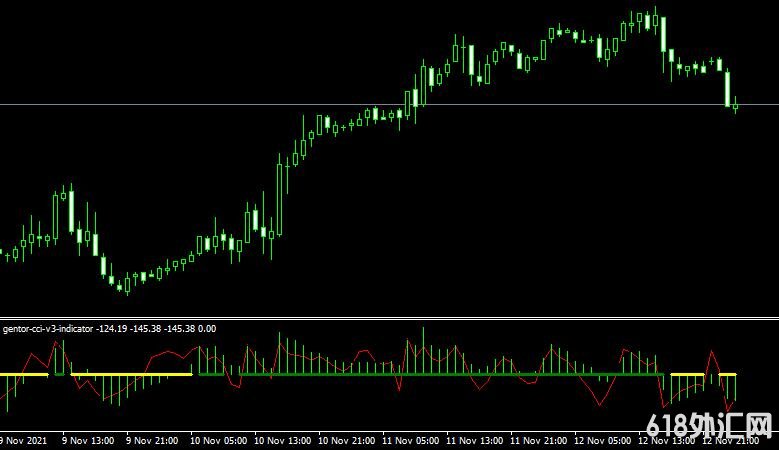Image resolution: width=779 pixels, height=450 pixels.
Task: Select the thick green zero line in indicator
Action: pyautogui.click(x=400, y=374)
